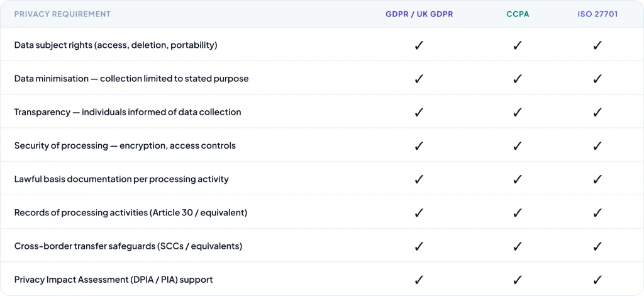
Task: Click the Privacy Requirement column header
Action: (x=62, y=14)
